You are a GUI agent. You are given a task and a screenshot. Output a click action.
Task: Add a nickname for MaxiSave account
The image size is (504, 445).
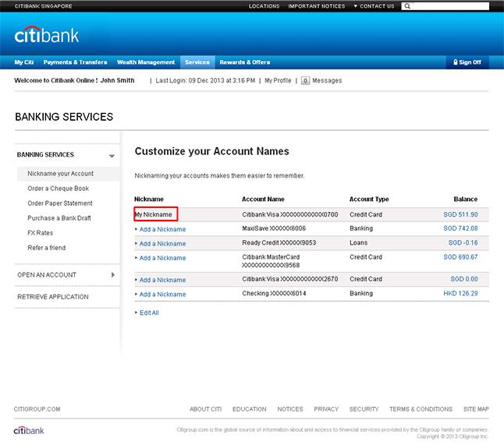coord(162,229)
